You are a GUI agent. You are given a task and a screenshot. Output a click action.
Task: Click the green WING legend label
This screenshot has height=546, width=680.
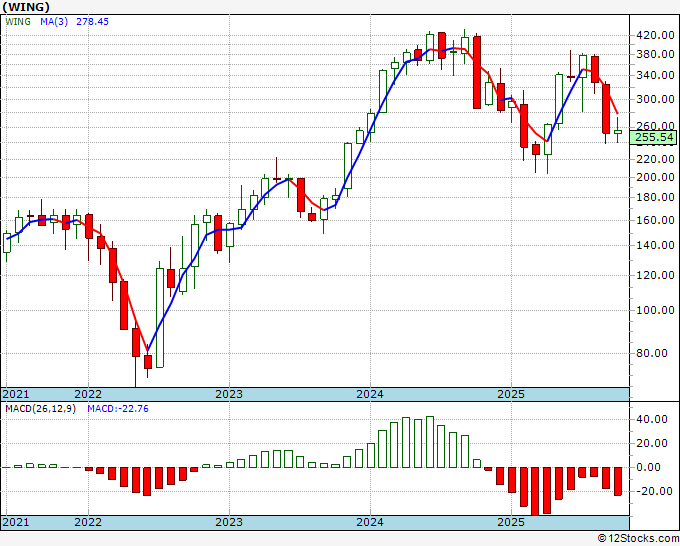click(18, 22)
